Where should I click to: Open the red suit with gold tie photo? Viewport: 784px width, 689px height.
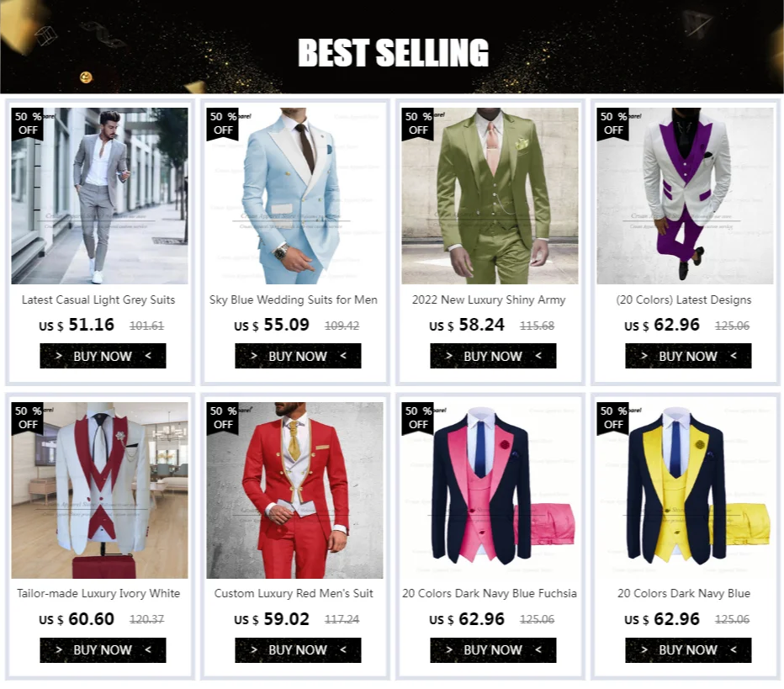tap(295, 490)
